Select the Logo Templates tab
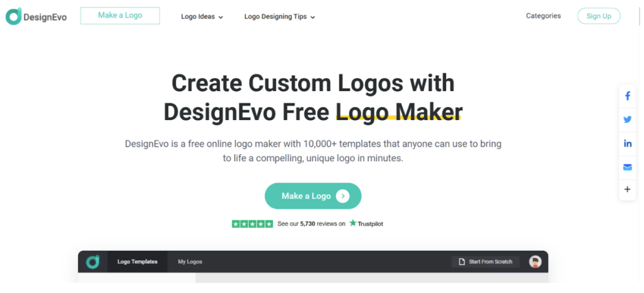 coord(137,262)
